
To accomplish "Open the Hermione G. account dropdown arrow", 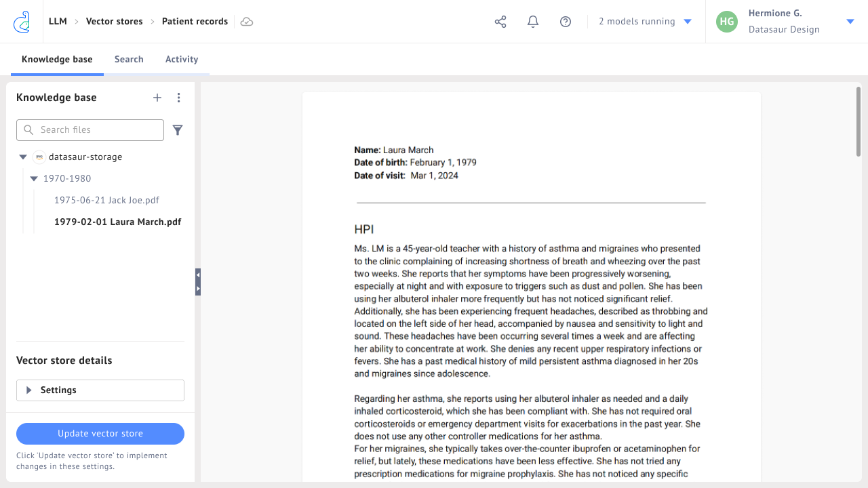I will pos(850,22).
